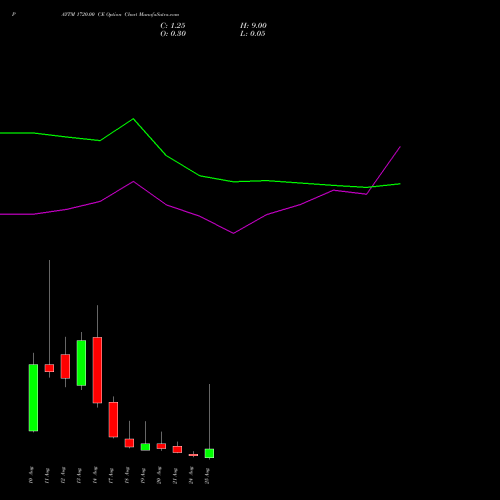
Task: Click the low value L: 0.05
Action: [253, 34]
